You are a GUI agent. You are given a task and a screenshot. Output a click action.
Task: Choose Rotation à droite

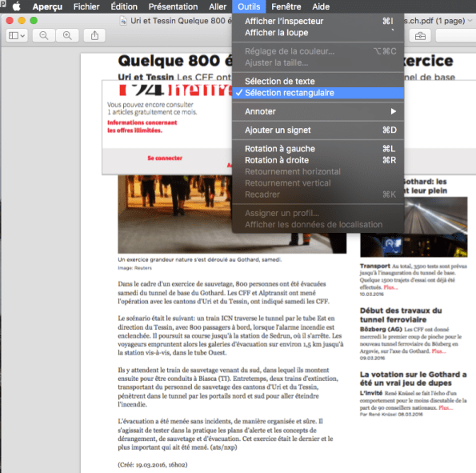point(318,160)
